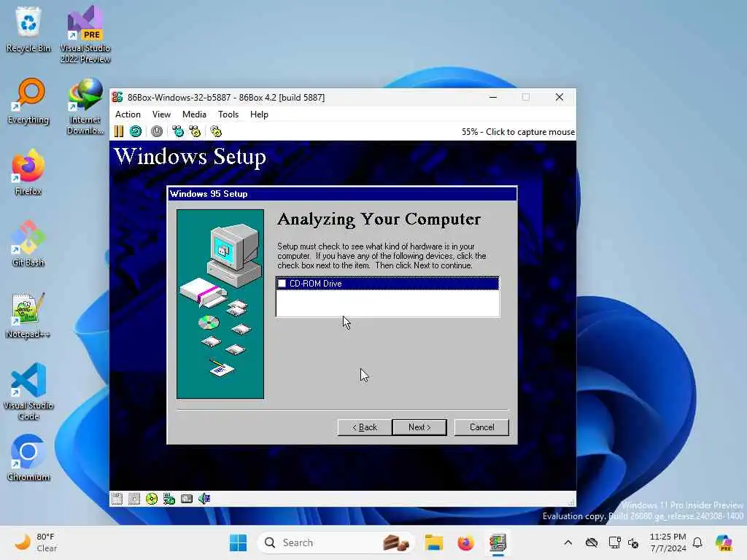Click the muted volume tray icon

pyautogui.click(x=633, y=542)
